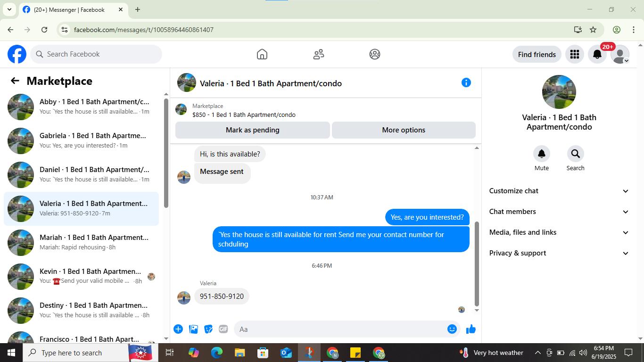Click the Mark as pending button
The image size is (644, 362).
coord(253,130)
